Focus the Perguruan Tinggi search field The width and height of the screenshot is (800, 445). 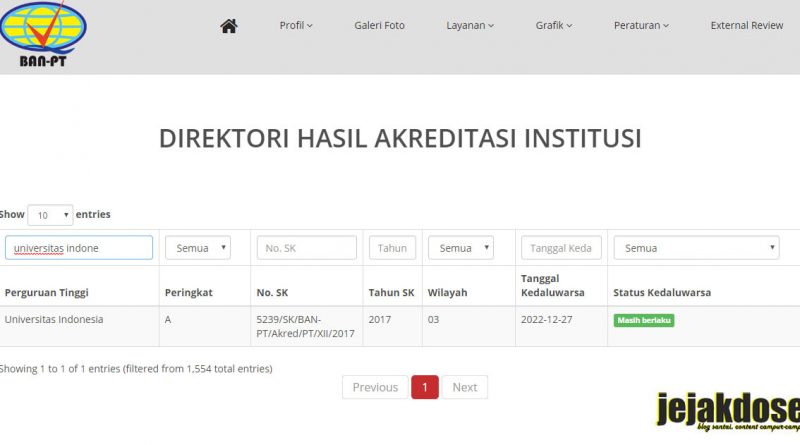79,248
